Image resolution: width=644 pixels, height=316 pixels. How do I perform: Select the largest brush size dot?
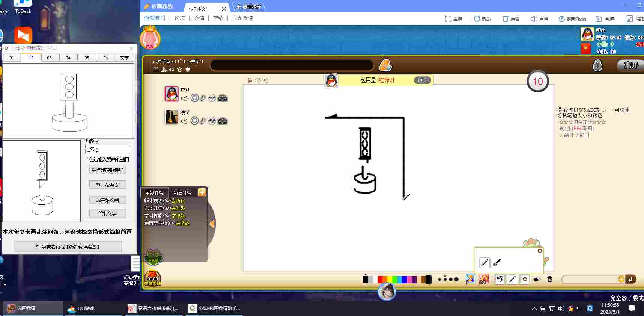coord(456,279)
